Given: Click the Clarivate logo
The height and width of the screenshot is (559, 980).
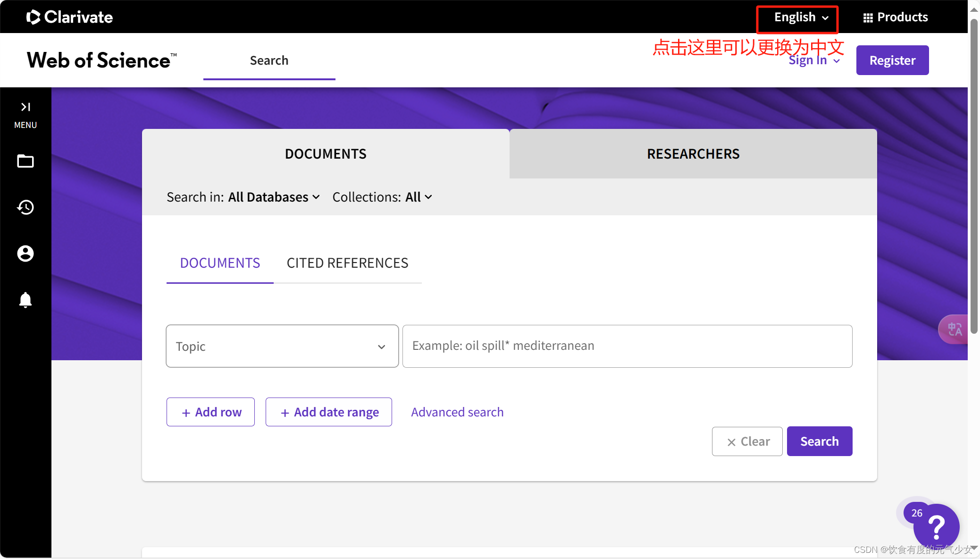Looking at the screenshot, I should pyautogui.click(x=69, y=17).
